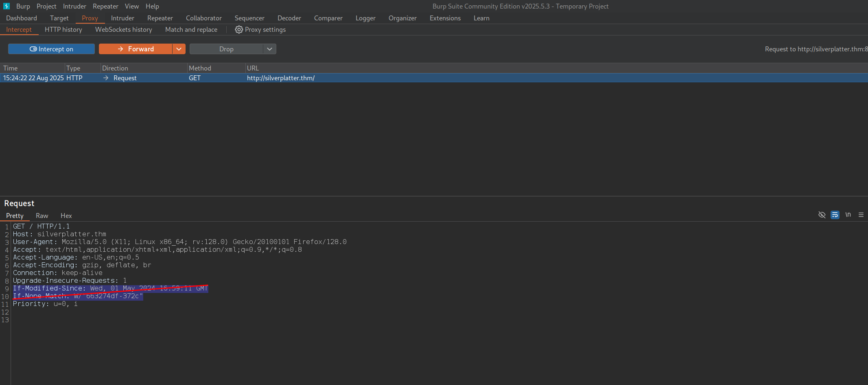
Task: Expand the Drop dropdown arrow
Action: point(269,49)
